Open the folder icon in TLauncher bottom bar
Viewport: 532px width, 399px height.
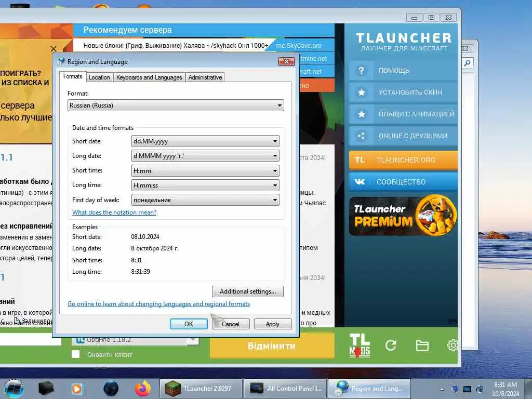pos(422,345)
